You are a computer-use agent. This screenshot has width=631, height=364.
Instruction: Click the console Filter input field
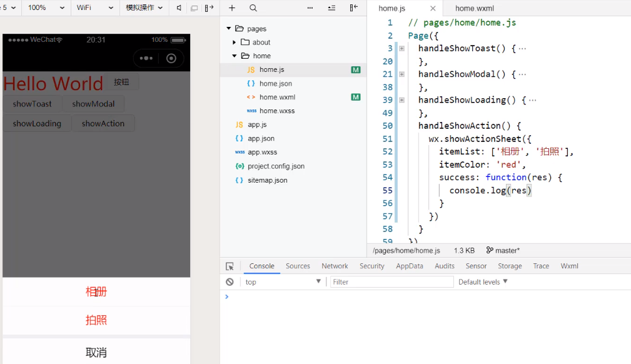pyautogui.click(x=391, y=282)
